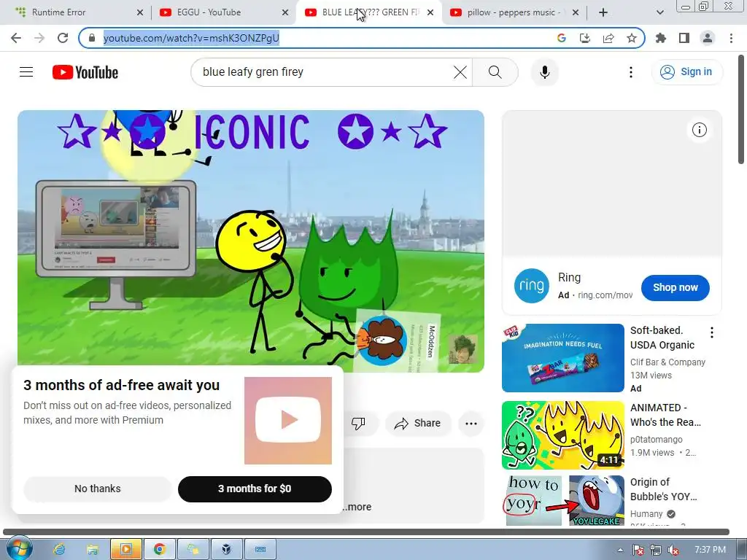Open Chrome from the taskbar

(x=160, y=550)
